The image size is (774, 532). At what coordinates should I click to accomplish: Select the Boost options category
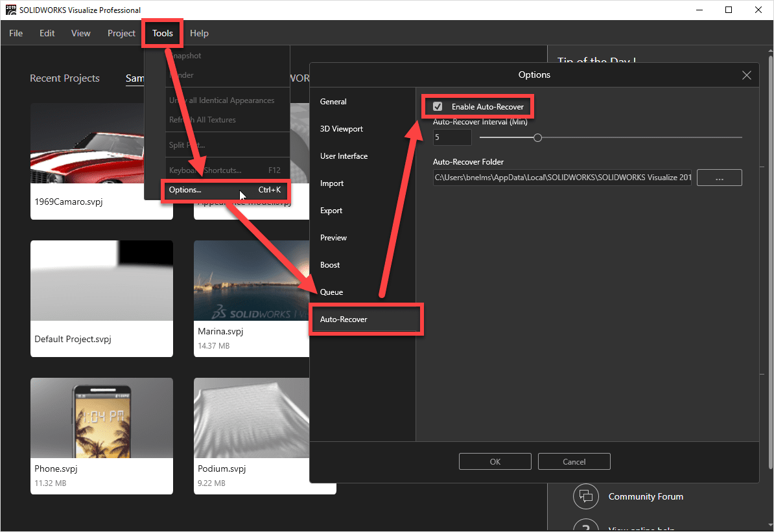(330, 264)
